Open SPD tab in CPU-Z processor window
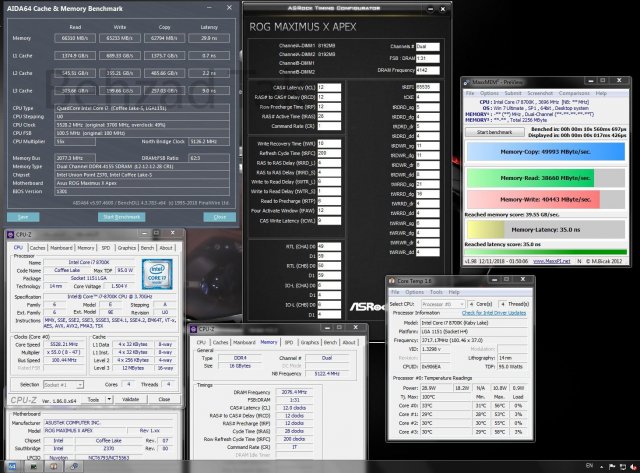 pos(106,248)
